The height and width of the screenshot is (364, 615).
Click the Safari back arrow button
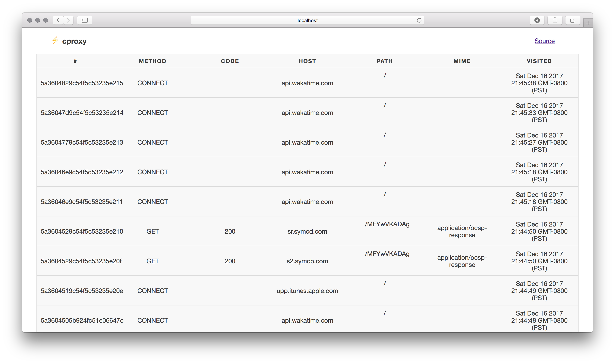[58, 20]
